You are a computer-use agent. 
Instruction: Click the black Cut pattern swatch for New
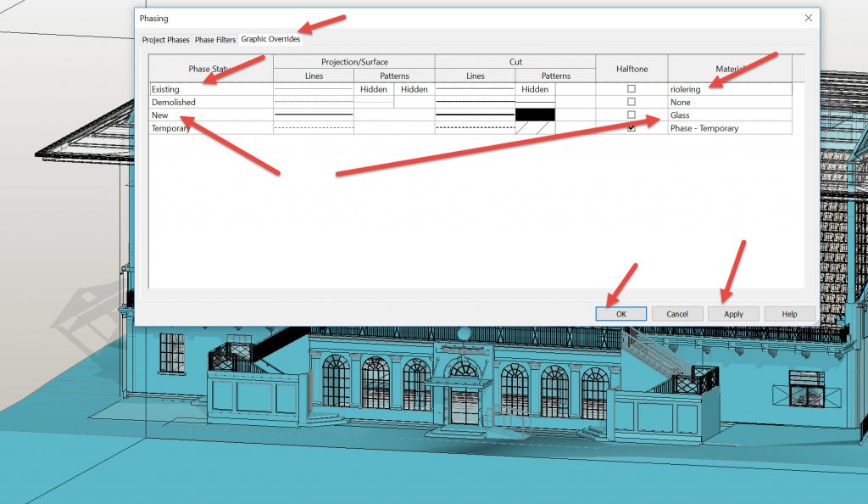click(x=535, y=115)
